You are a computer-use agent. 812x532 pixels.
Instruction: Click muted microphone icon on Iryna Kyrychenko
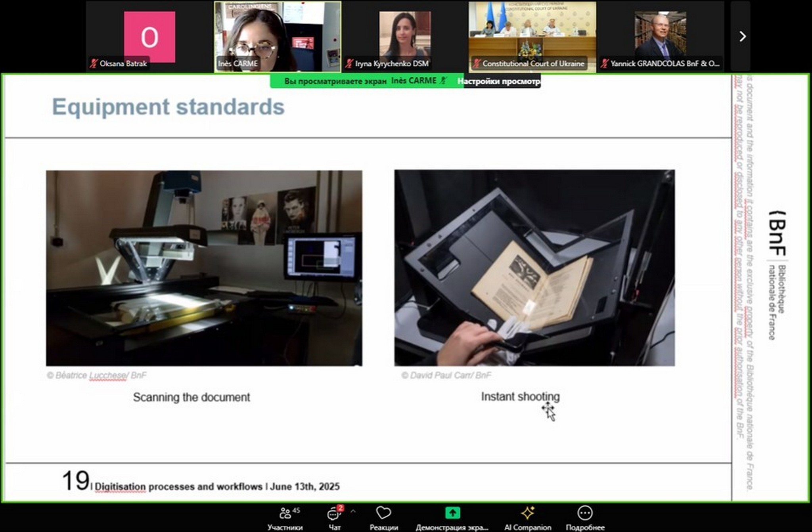(x=349, y=63)
